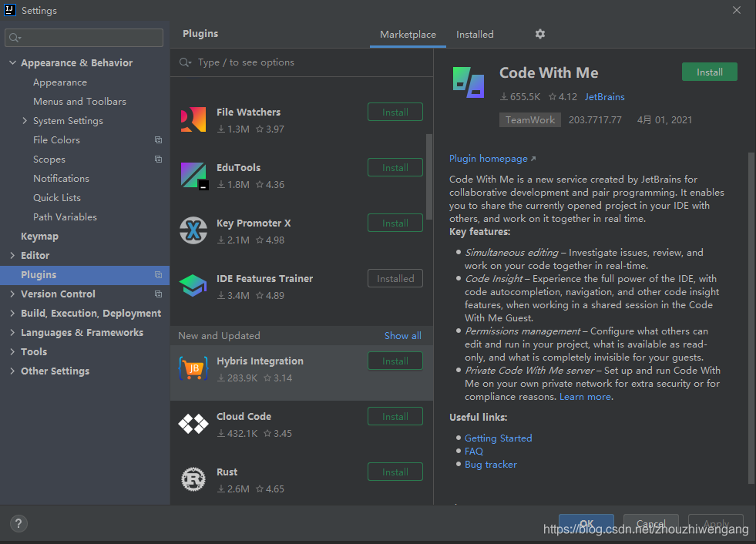Click the Version Control project-level icon

158,294
